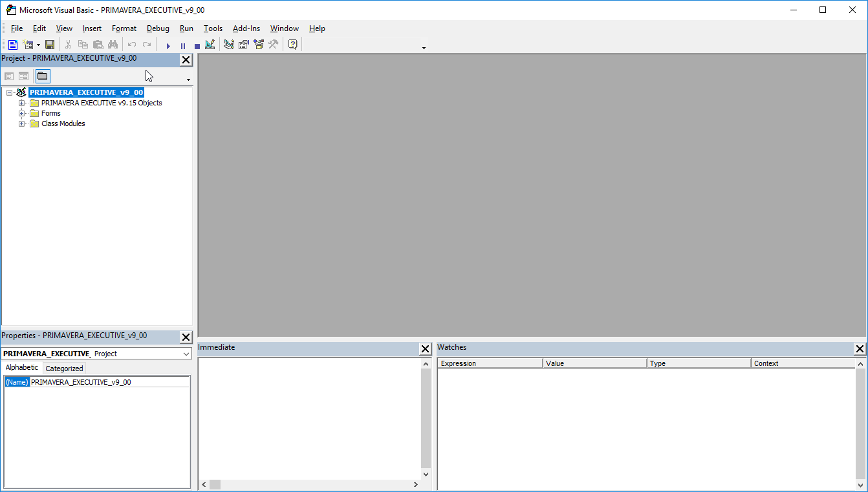
Task: Run the macro with the play button
Action: coord(168,45)
